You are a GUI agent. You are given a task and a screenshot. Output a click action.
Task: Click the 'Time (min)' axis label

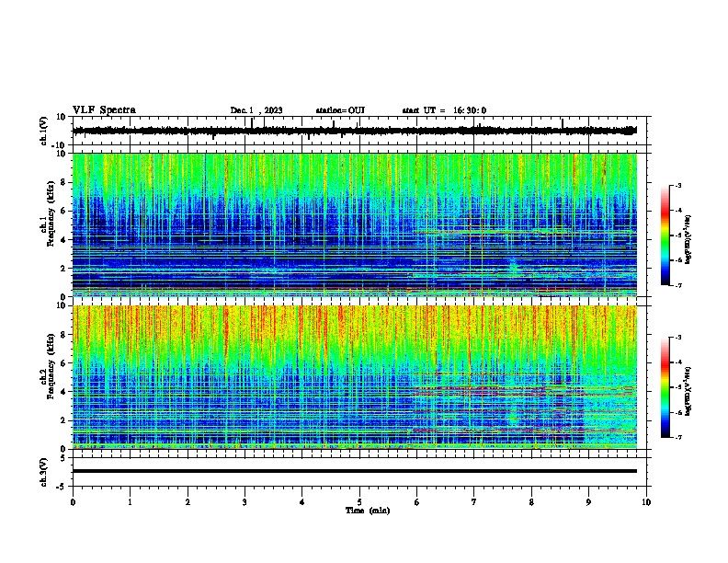coord(368,511)
